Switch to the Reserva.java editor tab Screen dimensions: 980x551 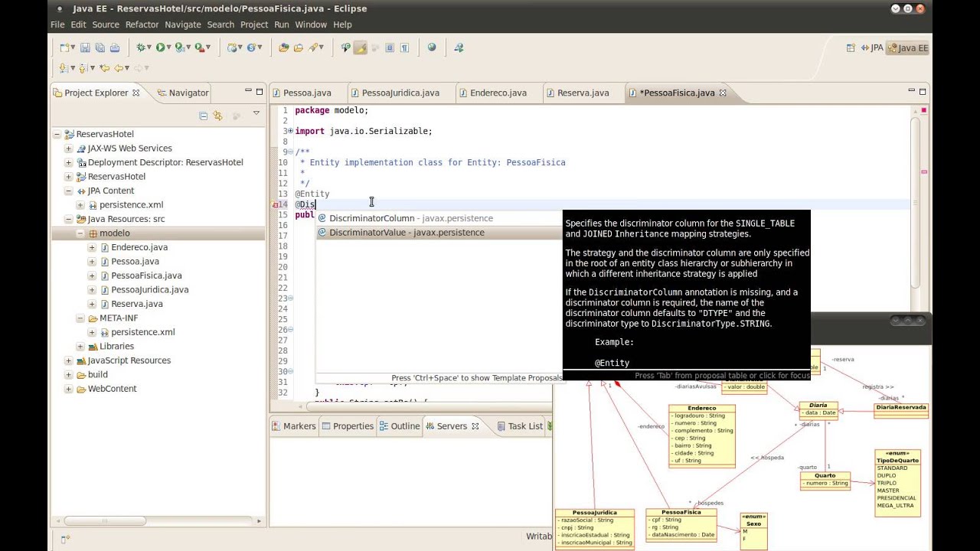point(583,93)
